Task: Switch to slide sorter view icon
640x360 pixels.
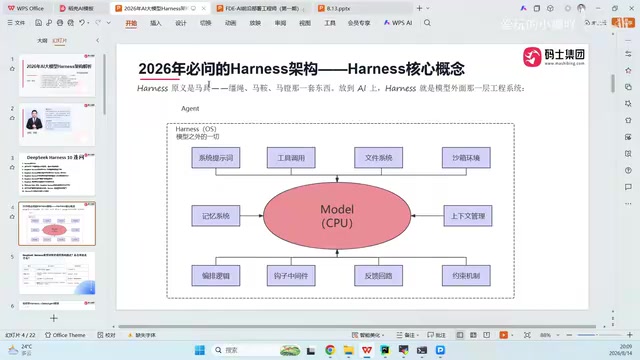Action: coord(473,335)
